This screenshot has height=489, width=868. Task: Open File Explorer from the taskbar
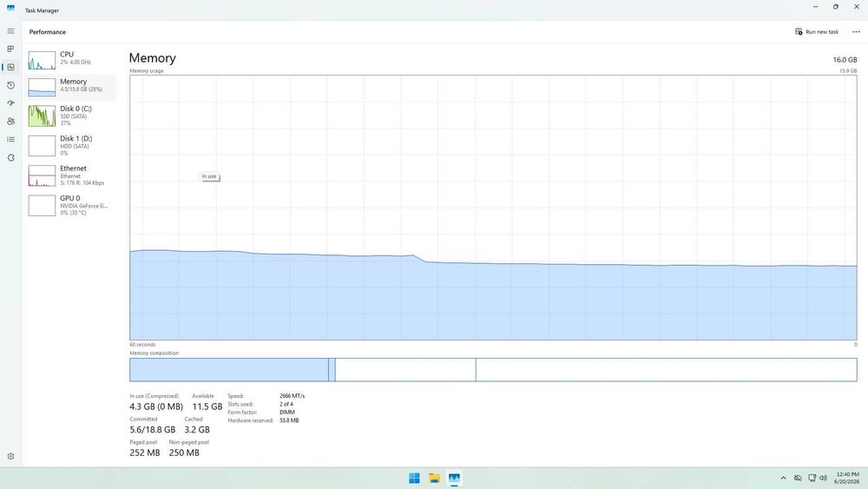point(435,478)
